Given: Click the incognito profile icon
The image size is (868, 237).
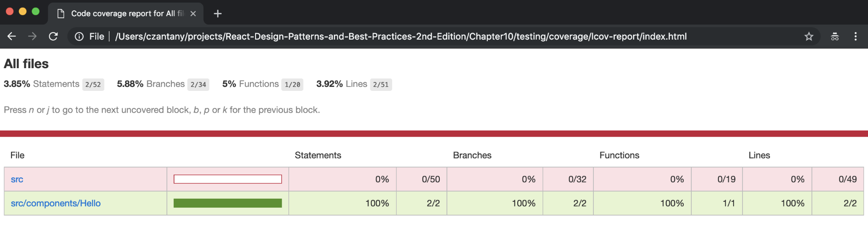Looking at the screenshot, I should pyautogui.click(x=835, y=37).
